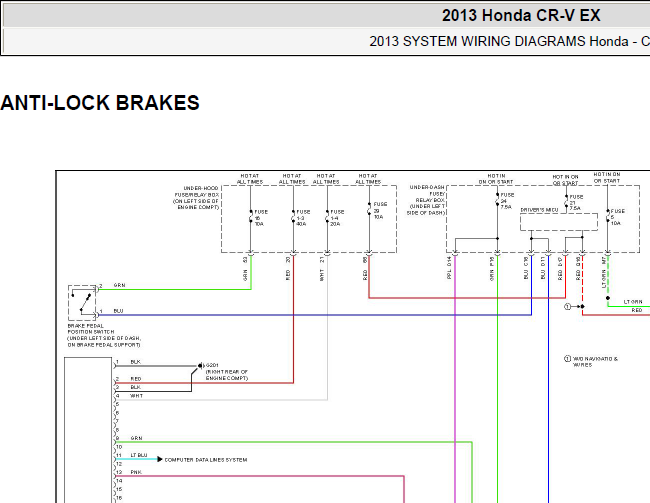Click the 'COMPUTER DATA LINES SYSTEM' reference
This screenshot has height=503, width=650.
[x=206, y=460]
